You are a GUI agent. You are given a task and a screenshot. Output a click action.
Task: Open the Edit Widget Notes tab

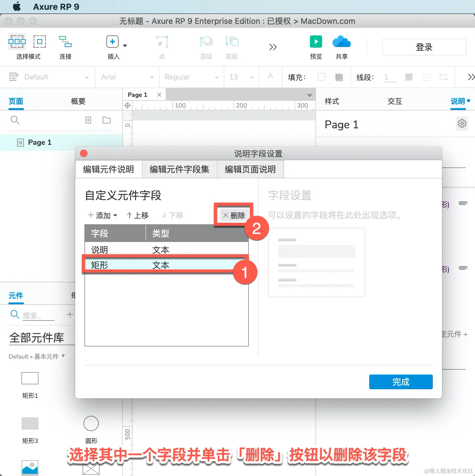click(109, 169)
